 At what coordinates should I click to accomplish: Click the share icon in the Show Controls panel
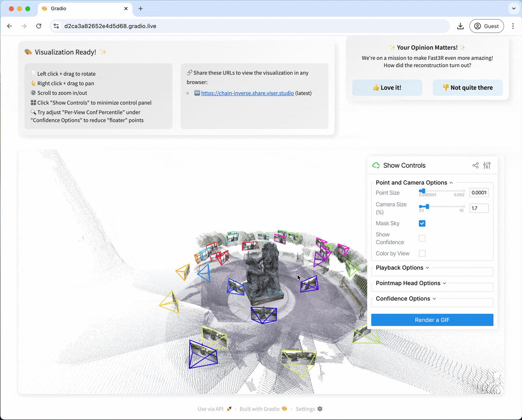(x=475, y=165)
